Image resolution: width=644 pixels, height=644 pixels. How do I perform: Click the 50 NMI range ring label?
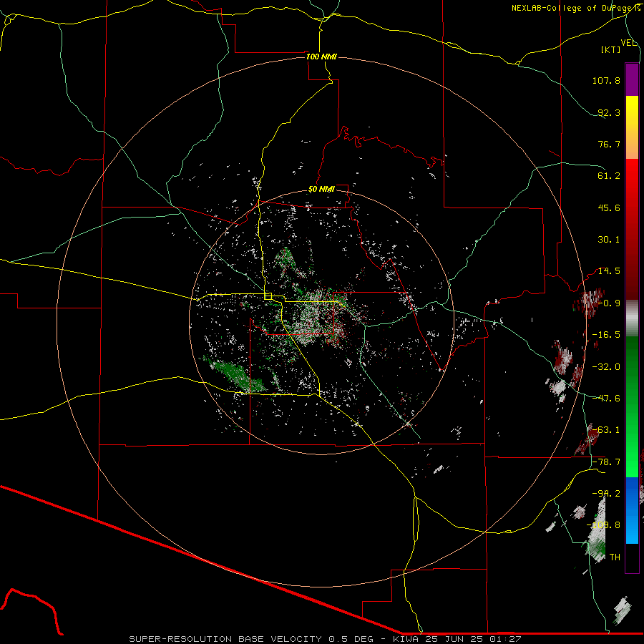pos(321,190)
